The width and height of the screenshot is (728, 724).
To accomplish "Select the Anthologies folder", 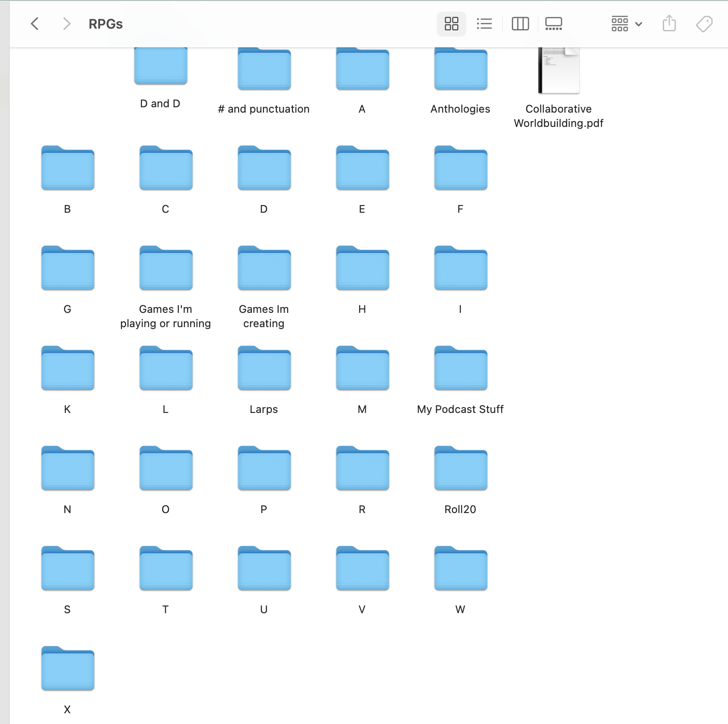I will [460, 70].
